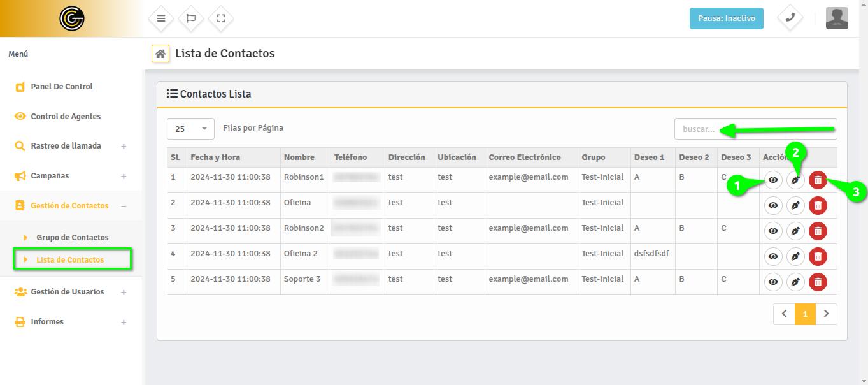Viewport: 868px width, 385px height.
Task: View Soporte 3 contact with eye icon
Action: point(773,282)
